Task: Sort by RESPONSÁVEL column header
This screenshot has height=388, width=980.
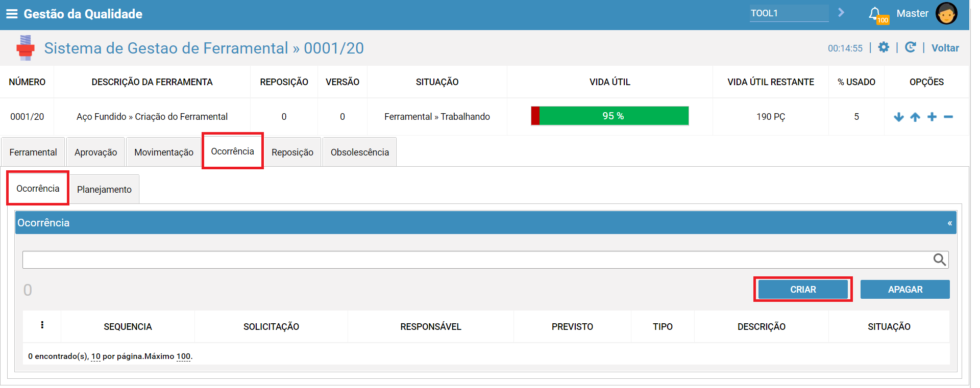Action: pyautogui.click(x=431, y=326)
